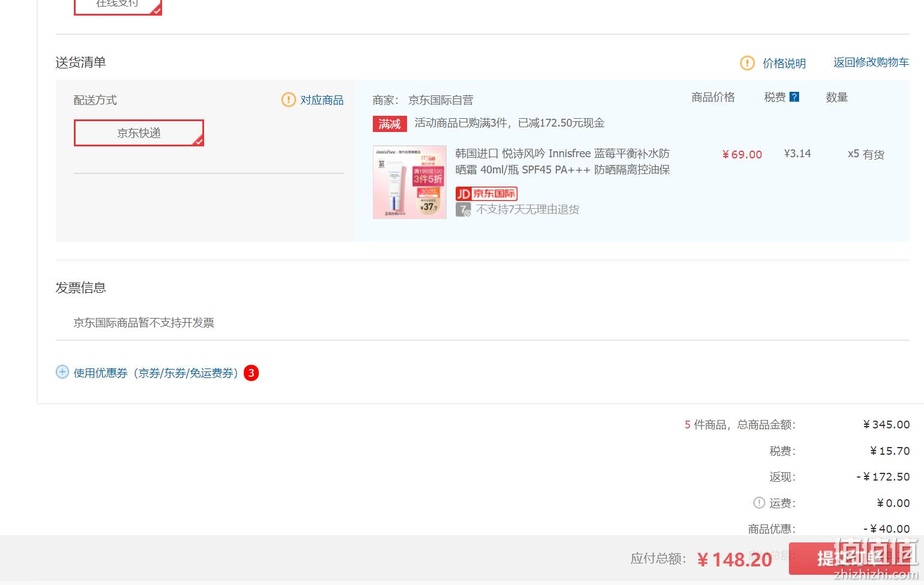
Task: Click 京东国际商品暂不支持开发票 notice
Action: (x=144, y=323)
